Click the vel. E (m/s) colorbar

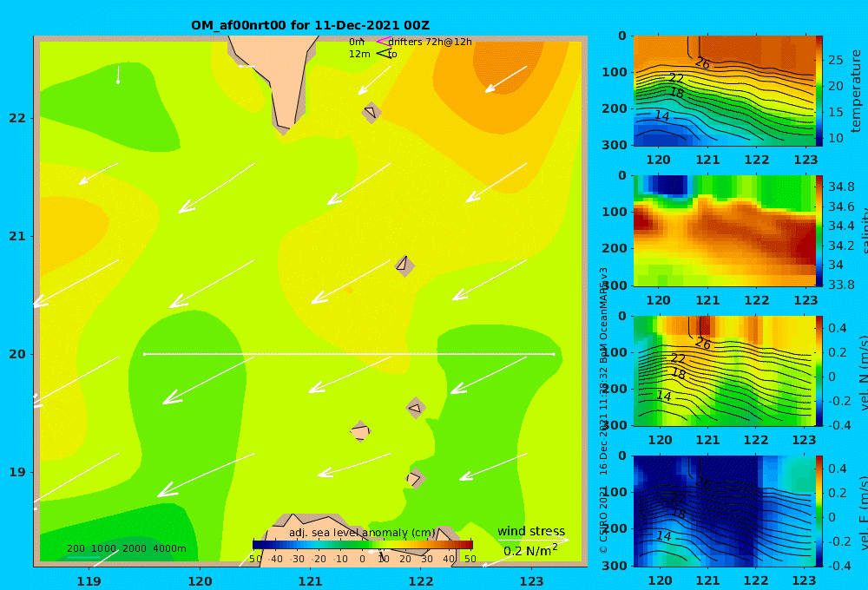(819, 511)
